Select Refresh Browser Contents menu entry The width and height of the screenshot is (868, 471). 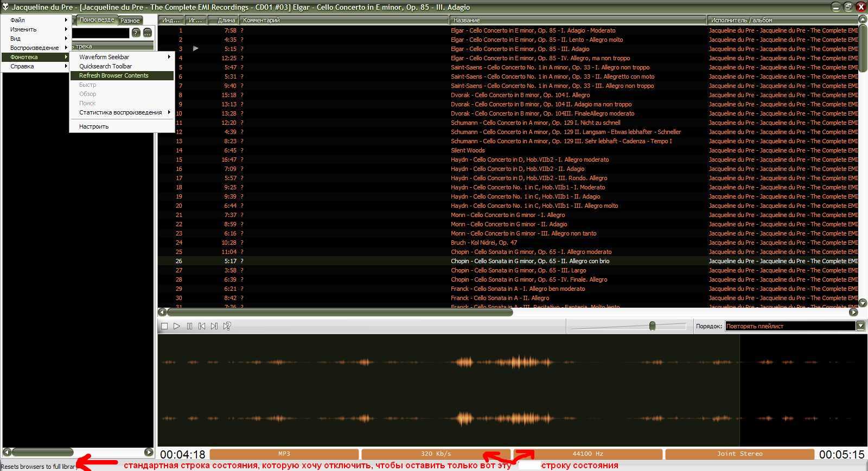[114, 75]
